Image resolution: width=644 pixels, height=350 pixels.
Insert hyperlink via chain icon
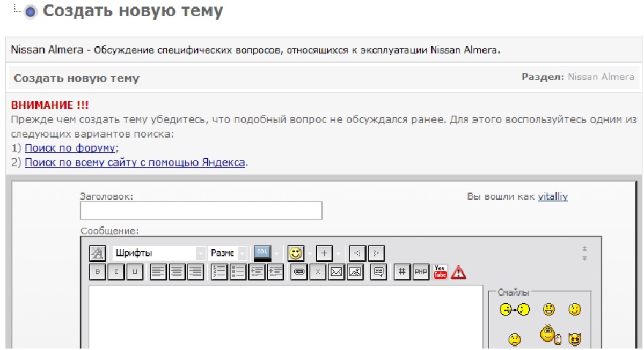point(299,272)
